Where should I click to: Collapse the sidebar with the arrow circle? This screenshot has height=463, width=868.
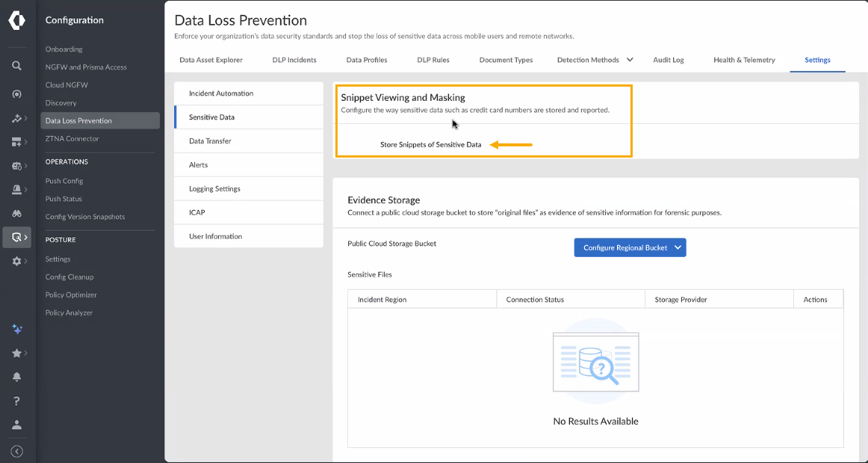(x=16, y=451)
